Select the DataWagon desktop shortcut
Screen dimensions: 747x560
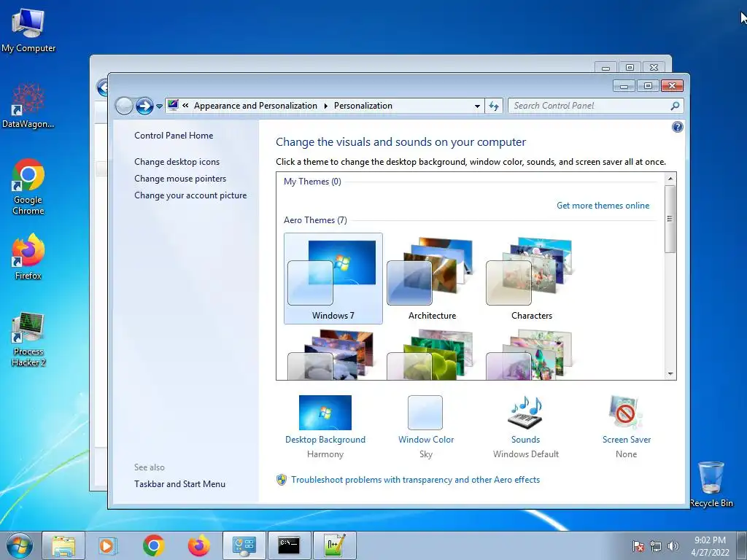[x=28, y=106]
